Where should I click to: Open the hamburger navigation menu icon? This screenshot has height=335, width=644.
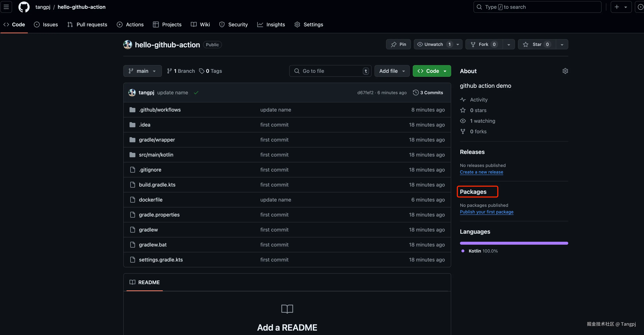[6, 7]
